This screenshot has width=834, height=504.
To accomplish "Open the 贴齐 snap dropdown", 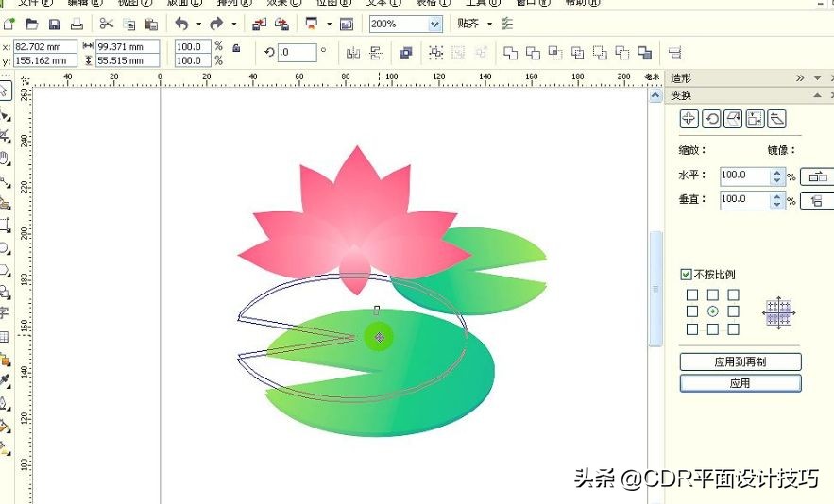I will tap(489, 24).
